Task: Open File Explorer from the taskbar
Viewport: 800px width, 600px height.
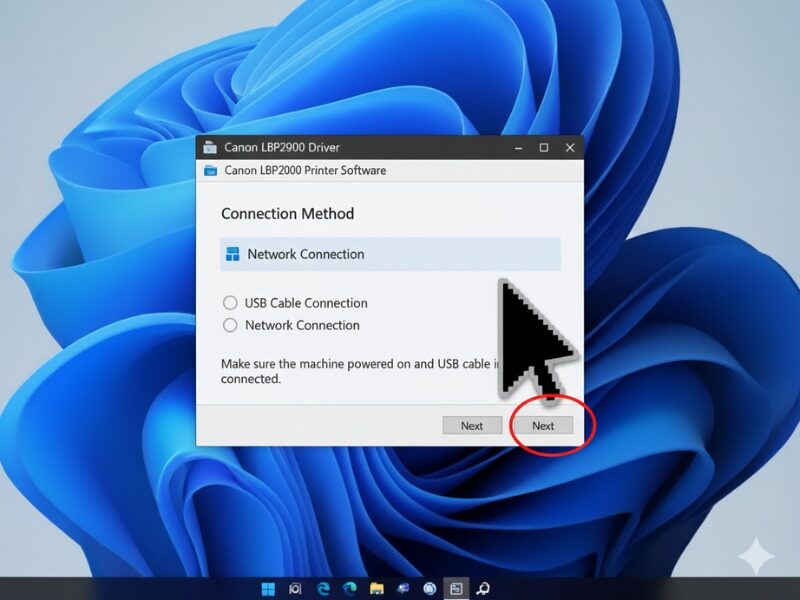Action: [377, 589]
